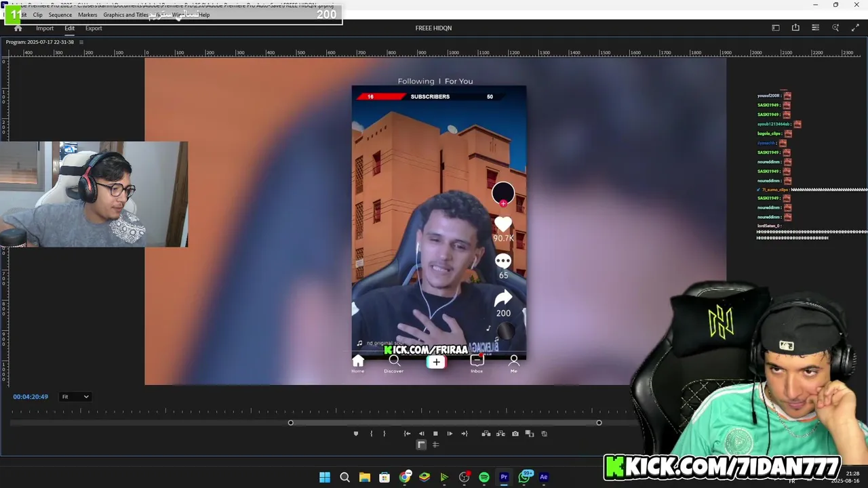
Task: Click the search help icon in the top bar
Action: 835,28
